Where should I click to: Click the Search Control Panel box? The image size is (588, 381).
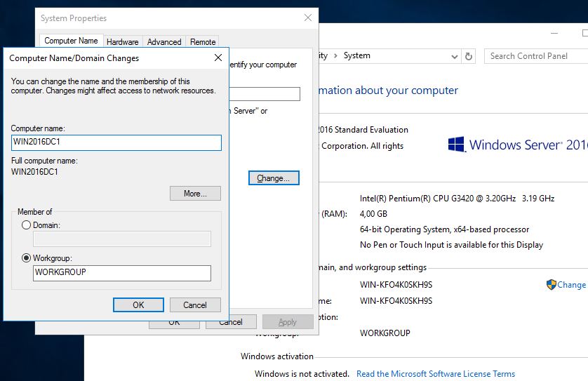click(536, 56)
